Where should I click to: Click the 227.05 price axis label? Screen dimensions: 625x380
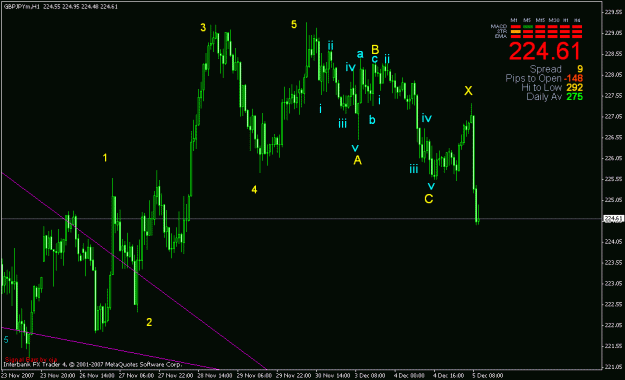coord(613,116)
